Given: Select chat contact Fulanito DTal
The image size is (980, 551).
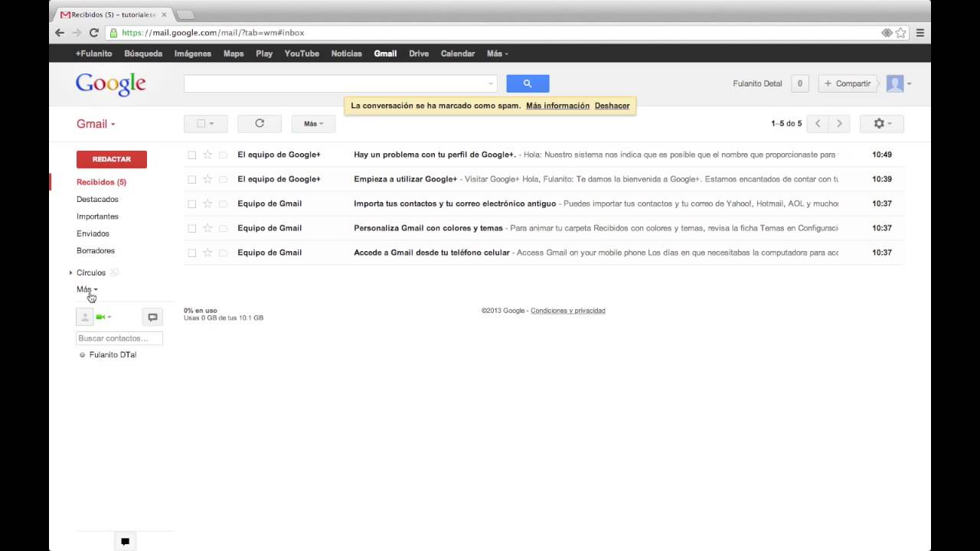Looking at the screenshot, I should click(x=113, y=355).
